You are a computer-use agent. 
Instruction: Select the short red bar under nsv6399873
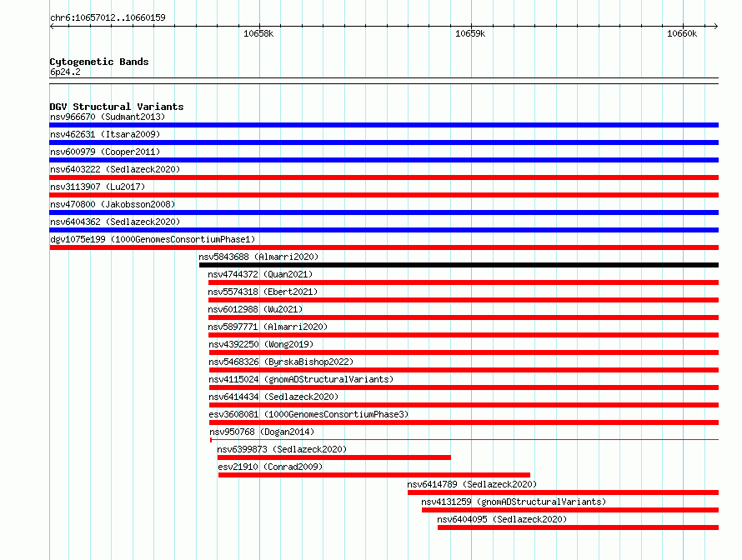334,457
